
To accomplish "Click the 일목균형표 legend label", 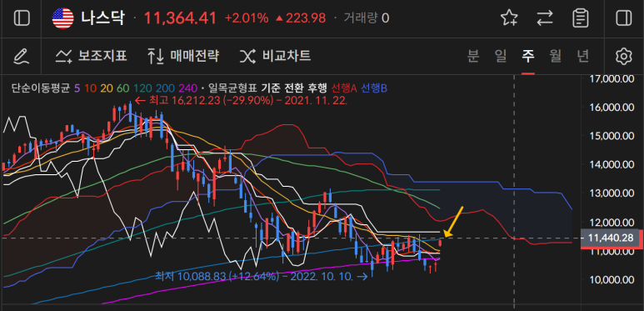I will coord(232,88).
